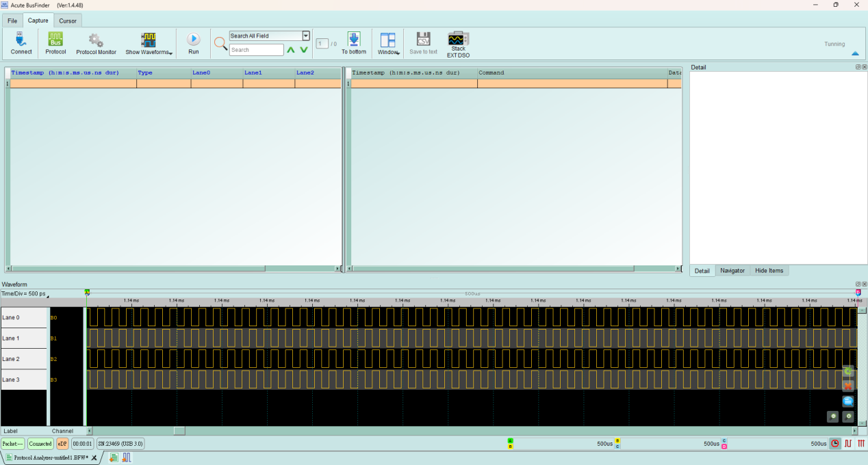Select the Lane 3 waveform label

(24, 380)
